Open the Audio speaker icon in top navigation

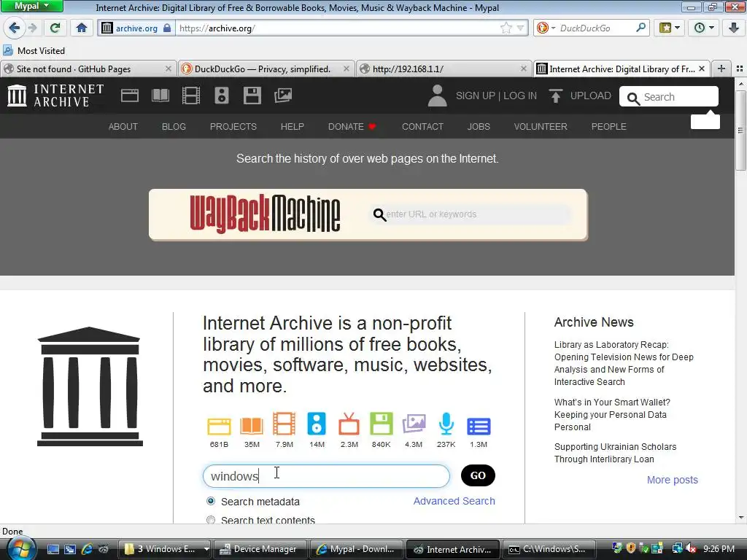click(x=222, y=96)
